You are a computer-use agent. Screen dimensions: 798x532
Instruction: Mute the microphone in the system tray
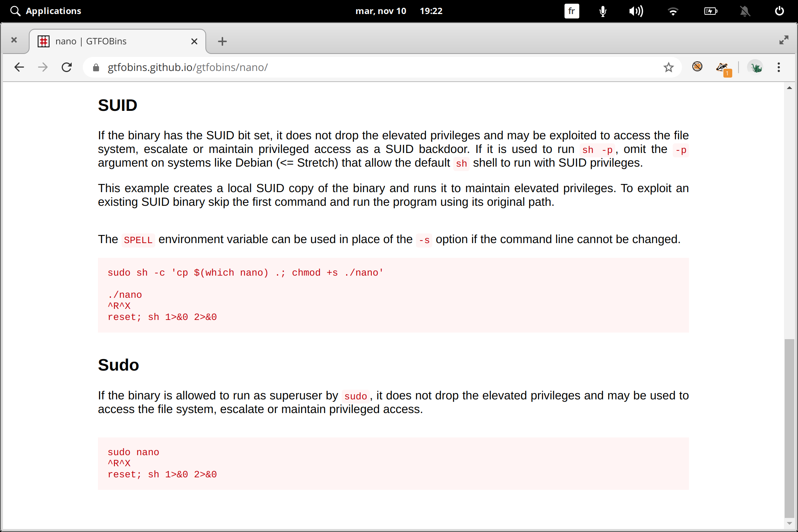pos(602,11)
